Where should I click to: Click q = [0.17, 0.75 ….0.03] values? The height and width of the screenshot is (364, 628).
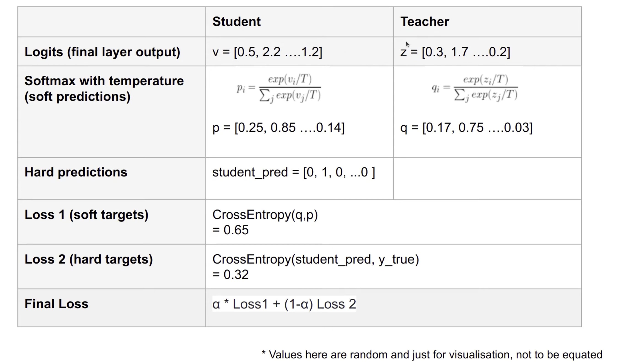click(466, 128)
